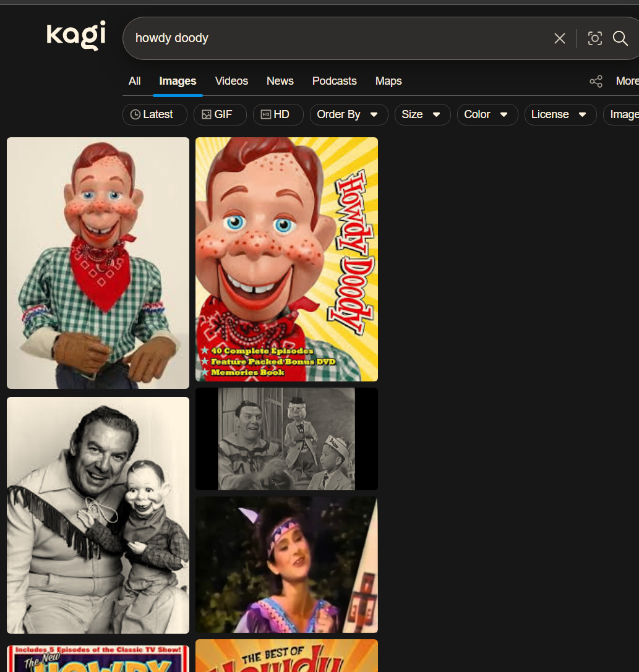Open the Podcasts search section

click(x=334, y=81)
